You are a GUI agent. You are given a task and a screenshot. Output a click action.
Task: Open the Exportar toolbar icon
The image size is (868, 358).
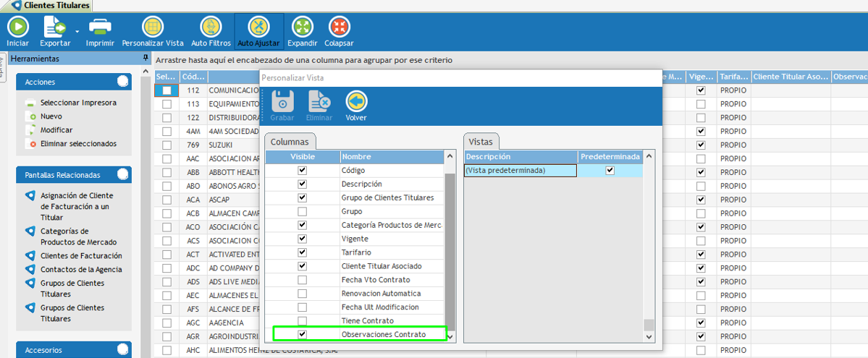pos(54,27)
